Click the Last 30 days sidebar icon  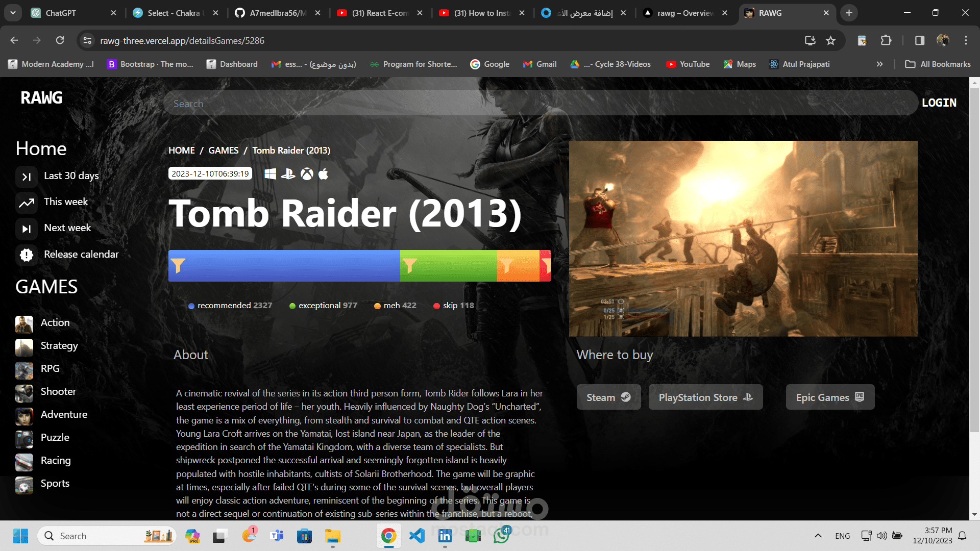[x=27, y=177]
